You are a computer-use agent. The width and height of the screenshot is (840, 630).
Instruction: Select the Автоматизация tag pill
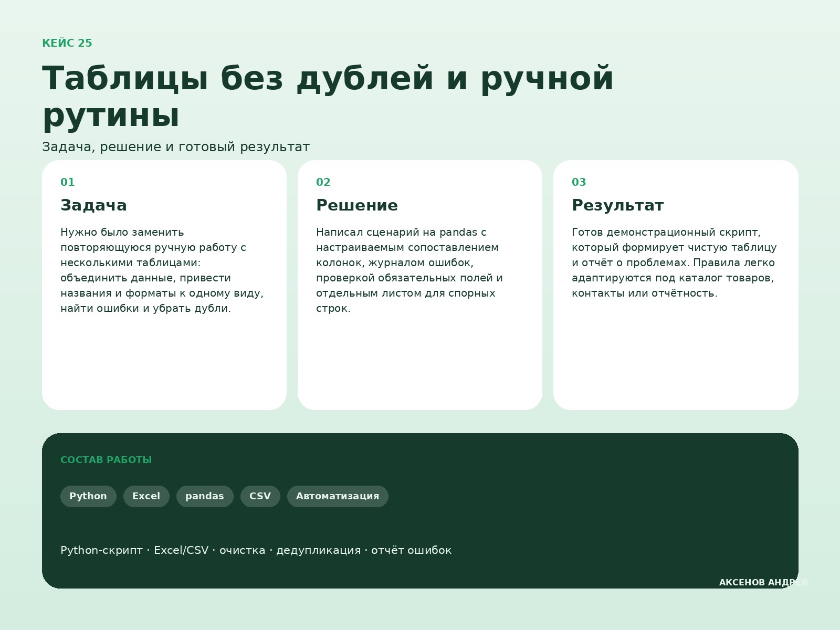(338, 496)
